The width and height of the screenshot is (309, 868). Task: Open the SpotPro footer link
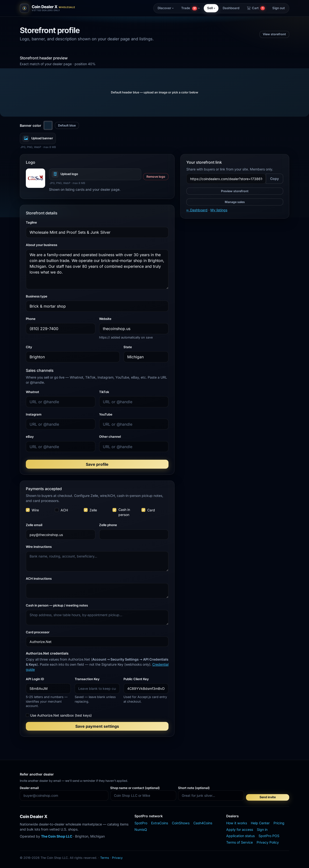141,823
